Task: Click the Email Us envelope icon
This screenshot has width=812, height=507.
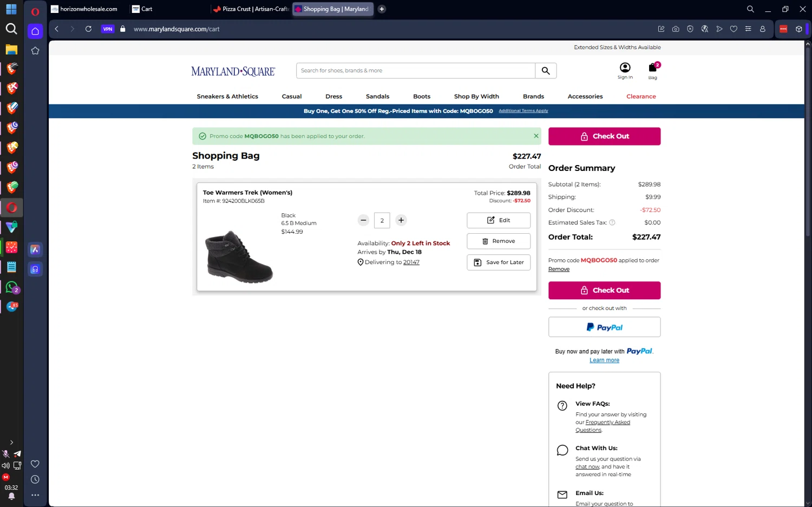Action: pyautogui.click(x=562, y=495)
